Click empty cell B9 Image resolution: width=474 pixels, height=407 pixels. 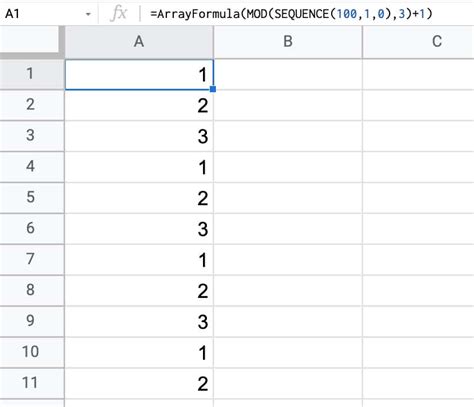[x=288, y=321]
